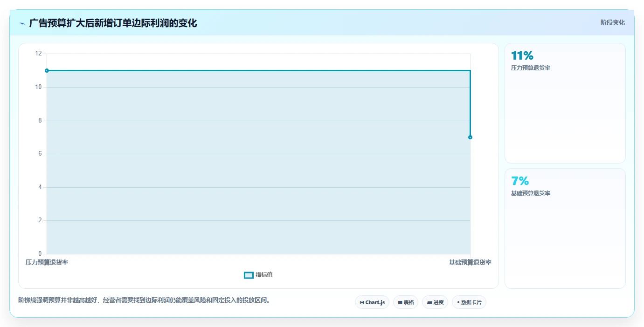644x327 pixels.
Task: Click the lightning icon beside the title
Action: 22,23
